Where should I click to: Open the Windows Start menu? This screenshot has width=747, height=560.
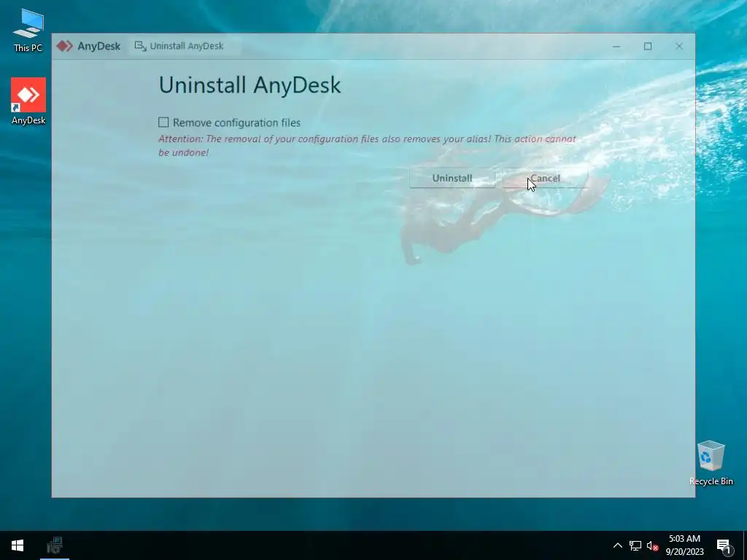(x=18, y=545)
